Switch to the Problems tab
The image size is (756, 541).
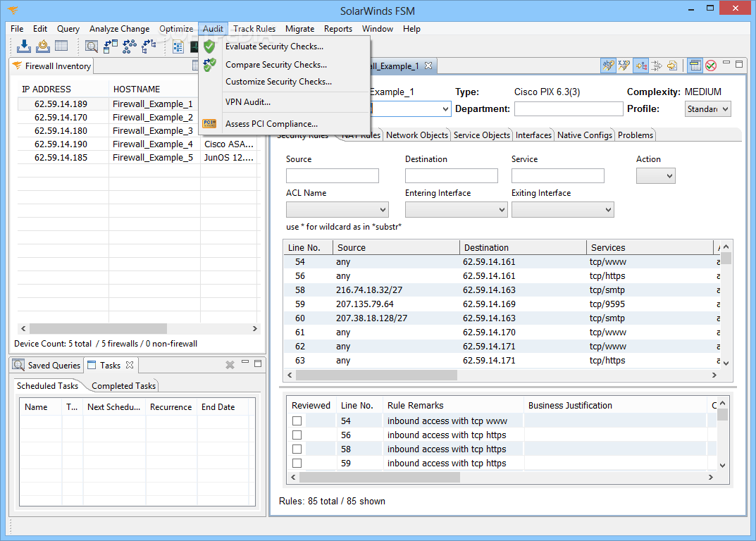636,135
